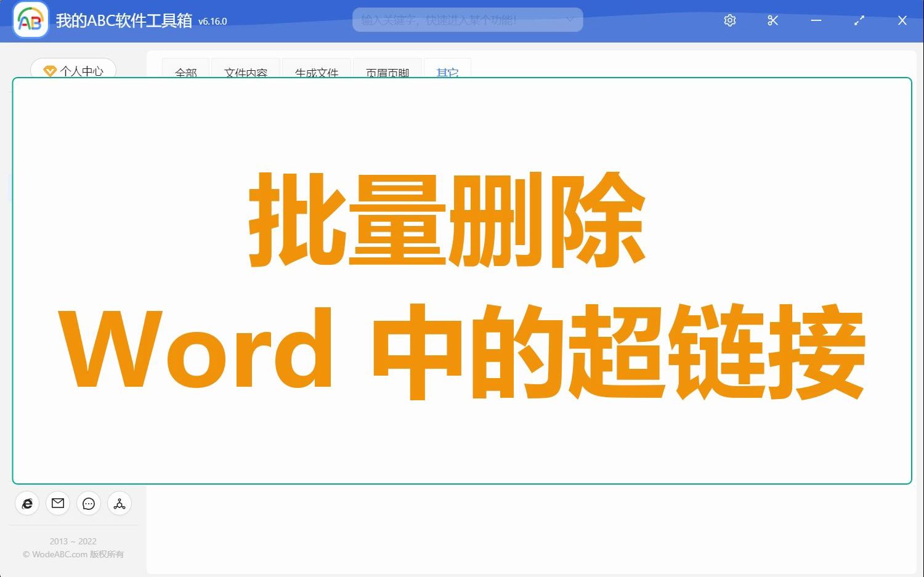Screen dimensions: 924x577
Task: Click the share network icon
Action: [120, 504]
